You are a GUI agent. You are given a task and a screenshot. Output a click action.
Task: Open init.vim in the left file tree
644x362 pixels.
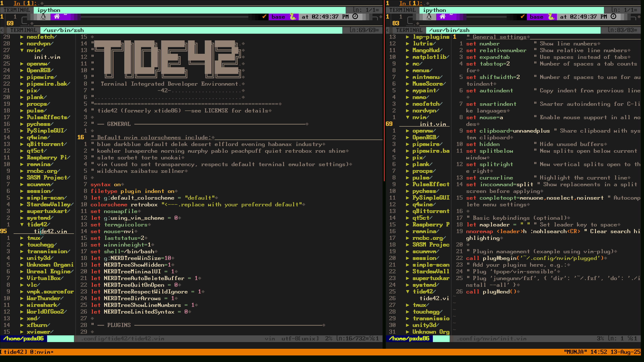[47, 57]
